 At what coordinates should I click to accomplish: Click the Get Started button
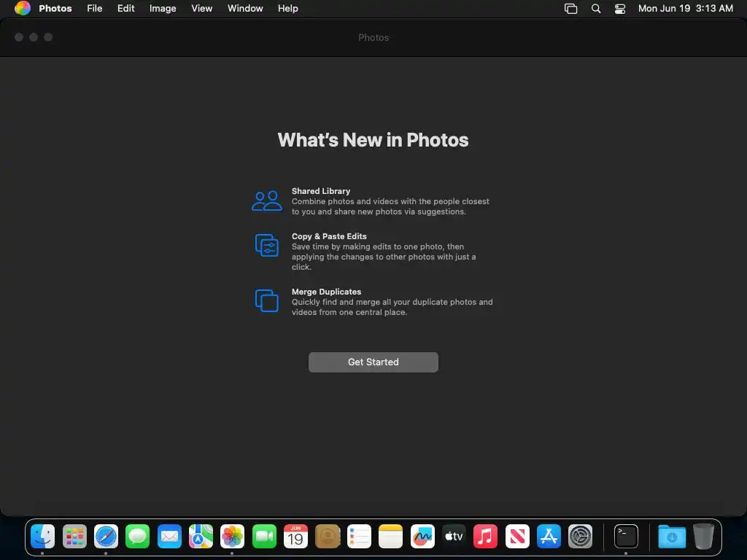point(373,362)
